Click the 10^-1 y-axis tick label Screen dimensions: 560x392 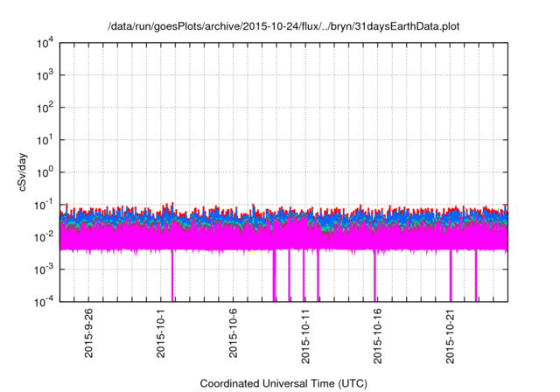click(x=45, y=206)
